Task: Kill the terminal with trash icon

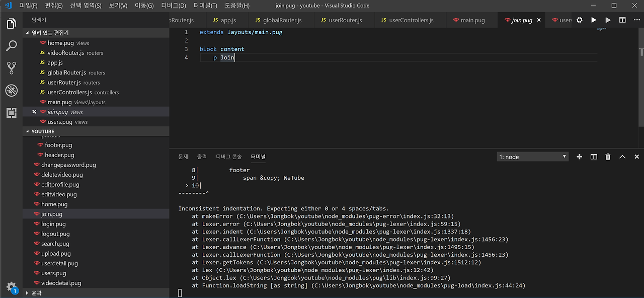Action: pyautogui.click(x=608, y=157)
